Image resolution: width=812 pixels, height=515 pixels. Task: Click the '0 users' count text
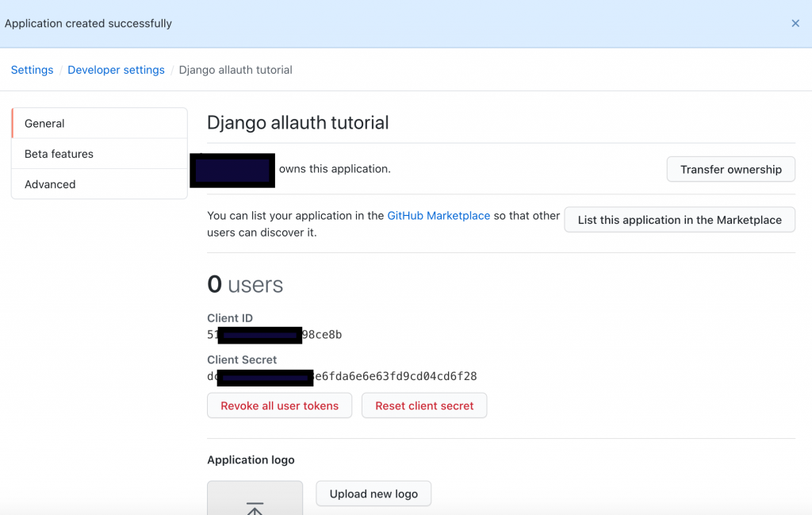245,284
